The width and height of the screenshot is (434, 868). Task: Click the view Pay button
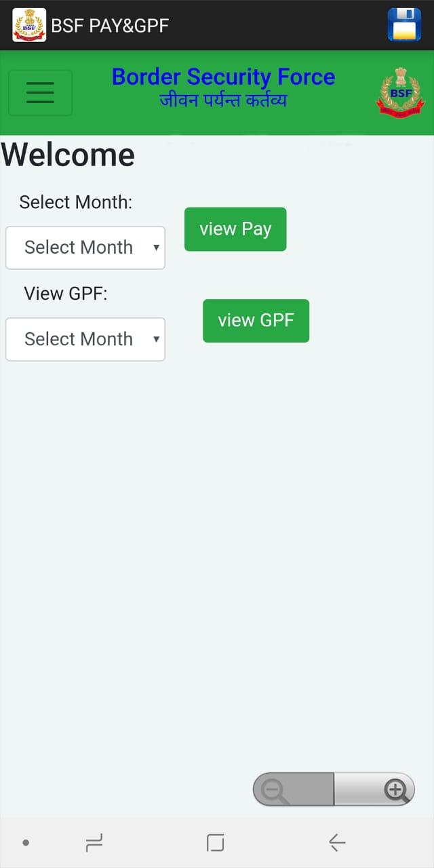point(235,229)
